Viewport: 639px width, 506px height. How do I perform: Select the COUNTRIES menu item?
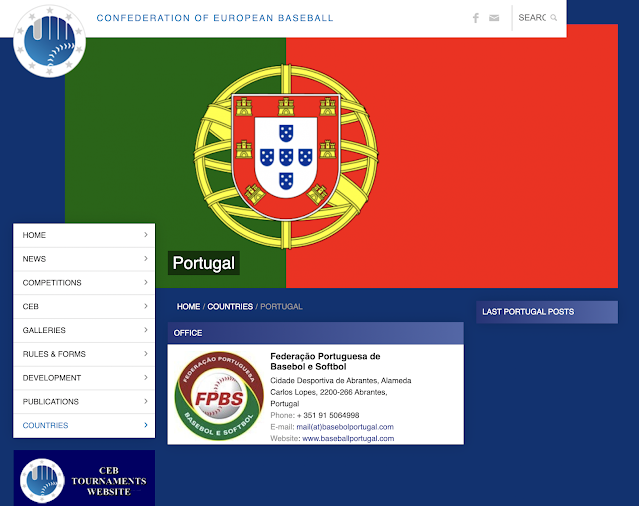[84, 425]
